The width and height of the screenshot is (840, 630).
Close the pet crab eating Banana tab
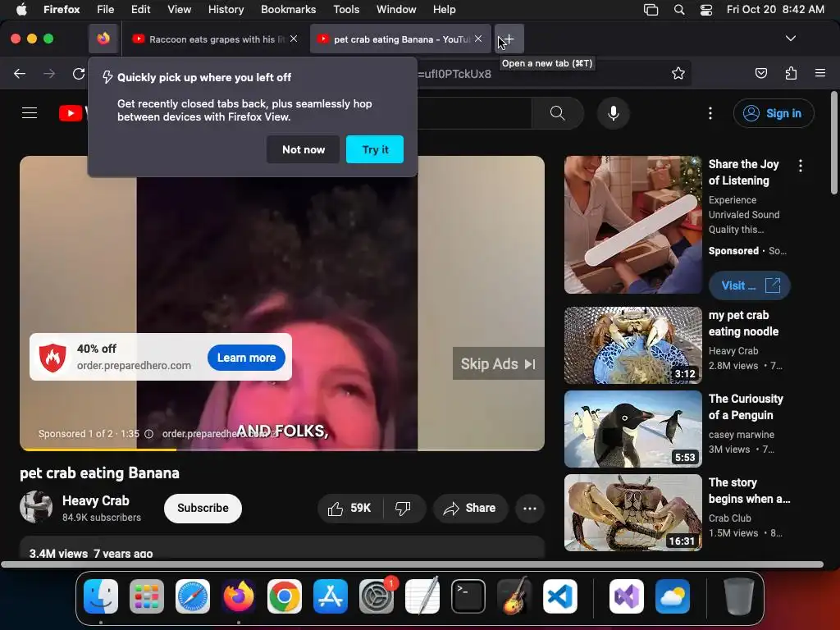(478, 39)
